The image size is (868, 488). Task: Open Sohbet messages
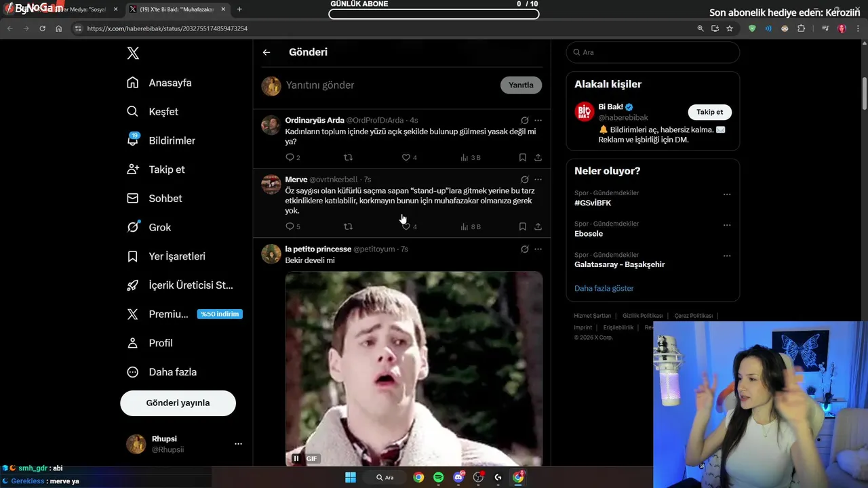tap(155, 199)
